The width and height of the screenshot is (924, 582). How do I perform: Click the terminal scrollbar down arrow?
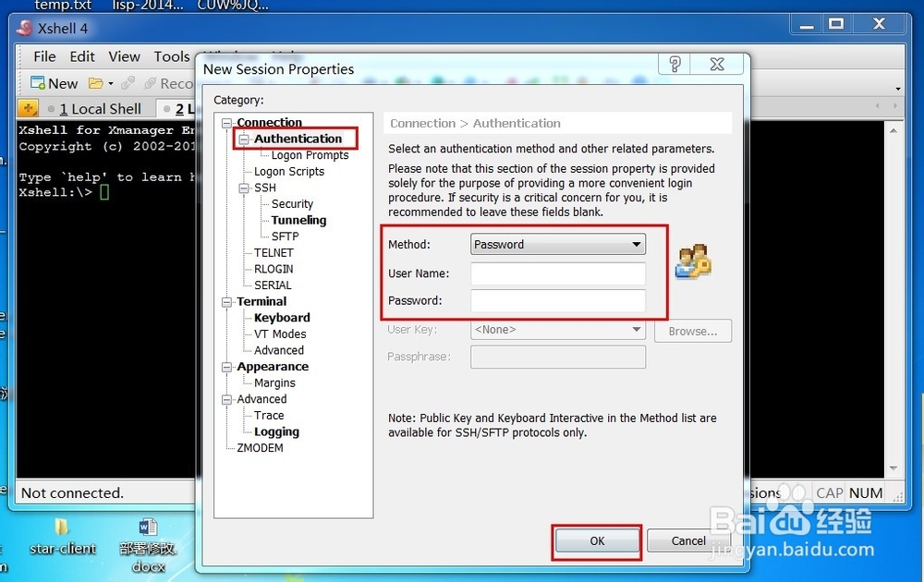[x=894, y=469]
